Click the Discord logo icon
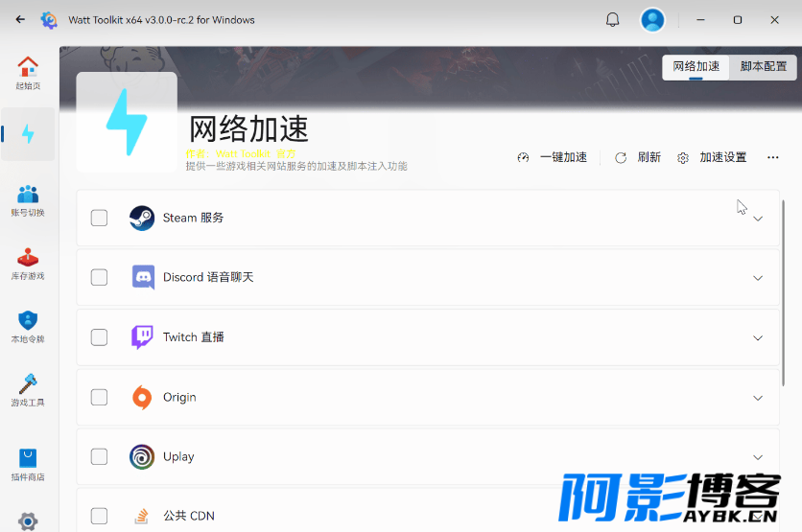This screenshot has height=532, width=802. click(143, 277)
